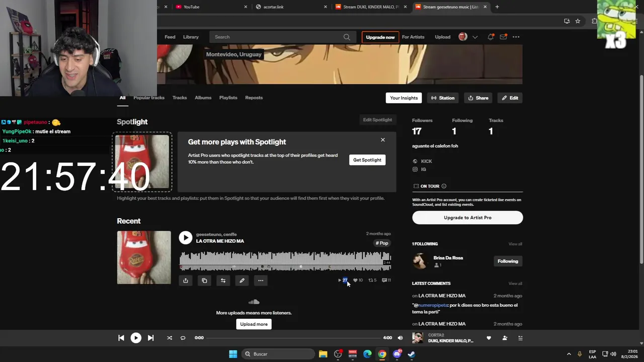
Task: Bookmark this page with star icon
Action: [578, 21]
